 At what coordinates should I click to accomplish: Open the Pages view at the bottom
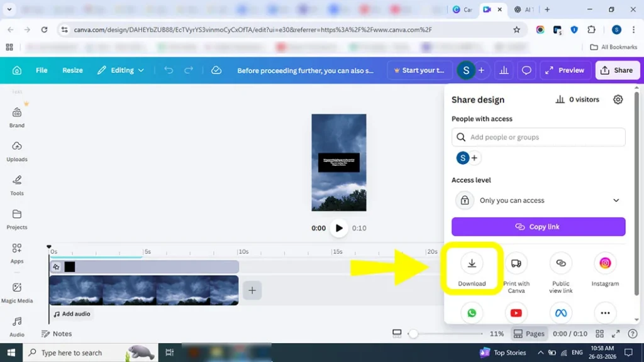click(x=529, y=334)
